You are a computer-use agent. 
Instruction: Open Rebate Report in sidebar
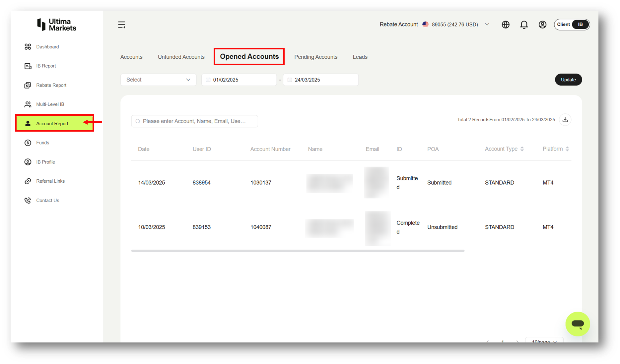click(x=51, y=85)
